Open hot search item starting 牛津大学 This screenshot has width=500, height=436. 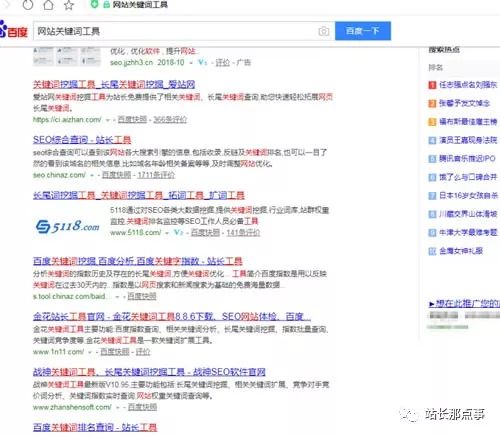(468, 232)
